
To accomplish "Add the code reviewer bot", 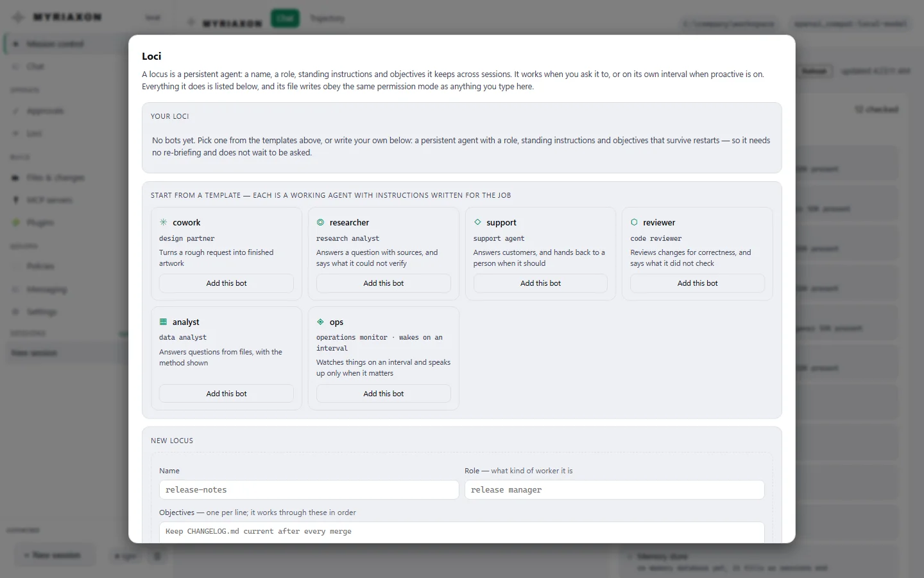I will coord(697,283).
